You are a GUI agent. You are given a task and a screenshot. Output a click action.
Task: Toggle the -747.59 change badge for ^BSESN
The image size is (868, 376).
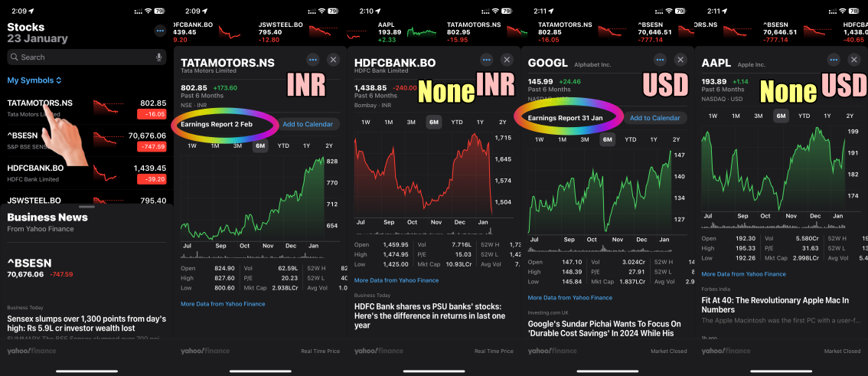pyautogui.click(x=152, y=147)
